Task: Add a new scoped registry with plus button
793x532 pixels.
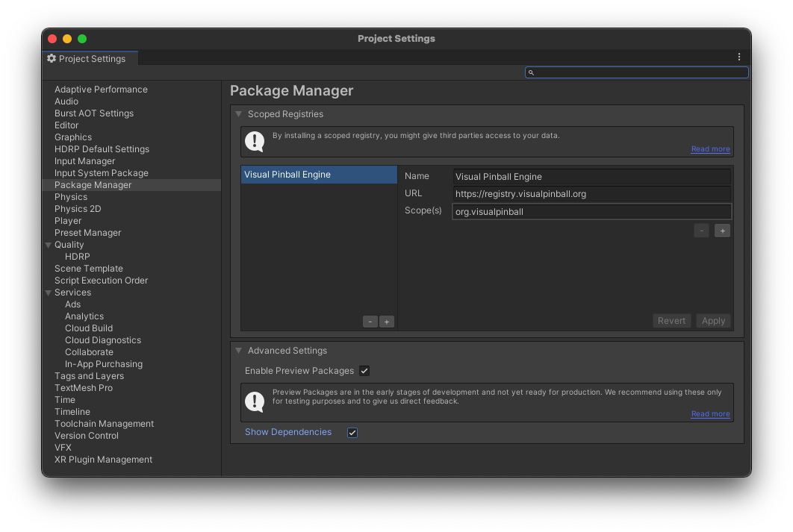Action: [386, 322]
